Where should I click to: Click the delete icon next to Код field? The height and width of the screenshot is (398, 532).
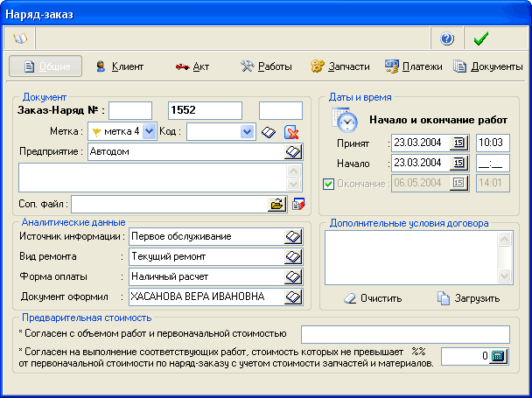click(x=292, y=132)
